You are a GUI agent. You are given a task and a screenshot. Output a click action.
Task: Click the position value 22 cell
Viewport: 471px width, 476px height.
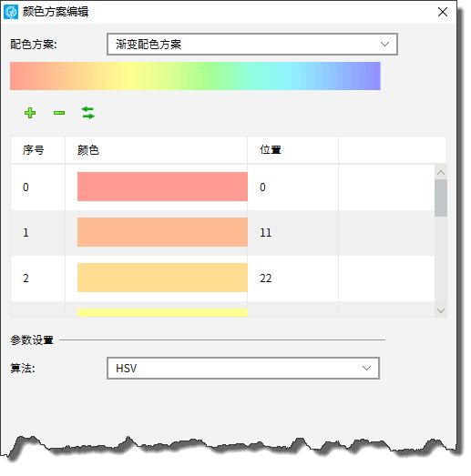[293, 279]
